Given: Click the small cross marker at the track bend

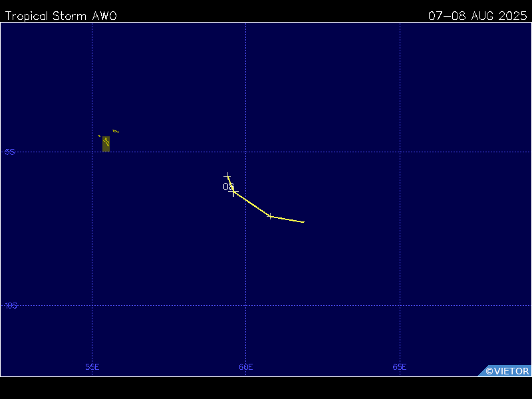Looking at the screenshot, I should tap(270, 216).
